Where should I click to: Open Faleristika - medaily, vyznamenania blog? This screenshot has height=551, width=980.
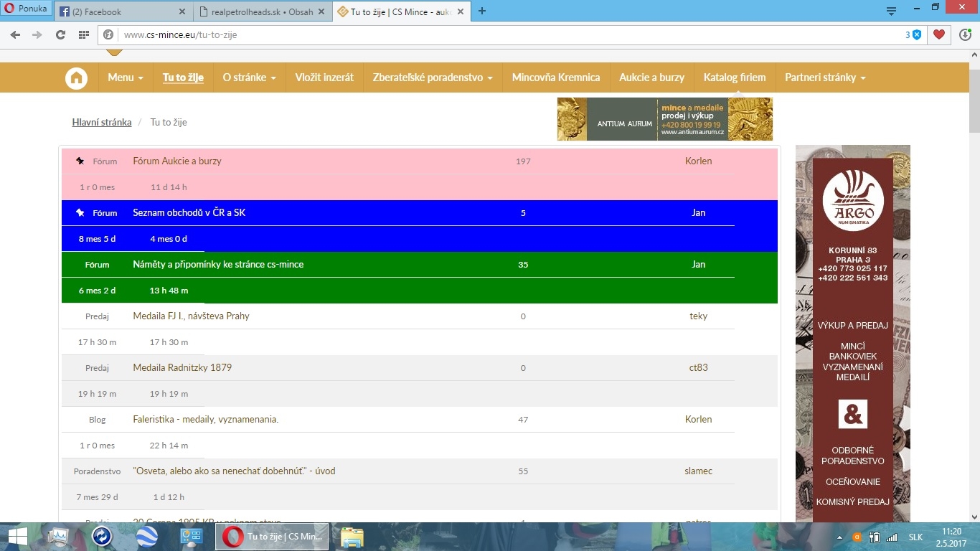[x=206, y=420]
